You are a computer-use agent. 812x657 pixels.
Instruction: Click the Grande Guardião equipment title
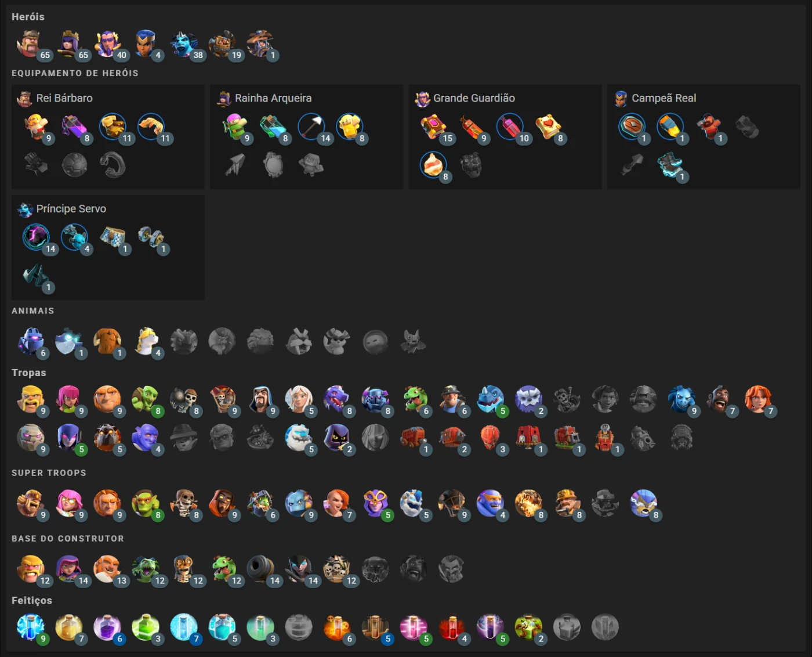474,98
